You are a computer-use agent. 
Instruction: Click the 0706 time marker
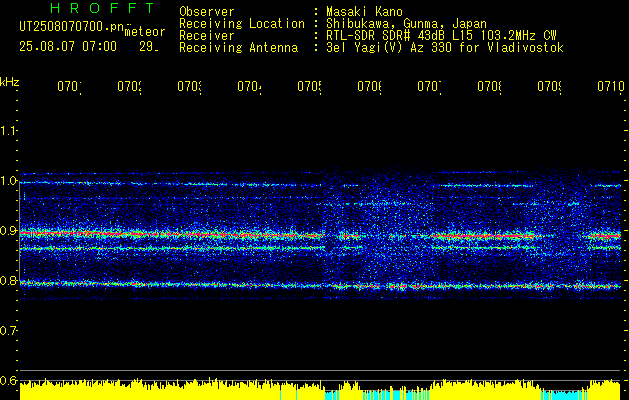[x=369, y=87]
